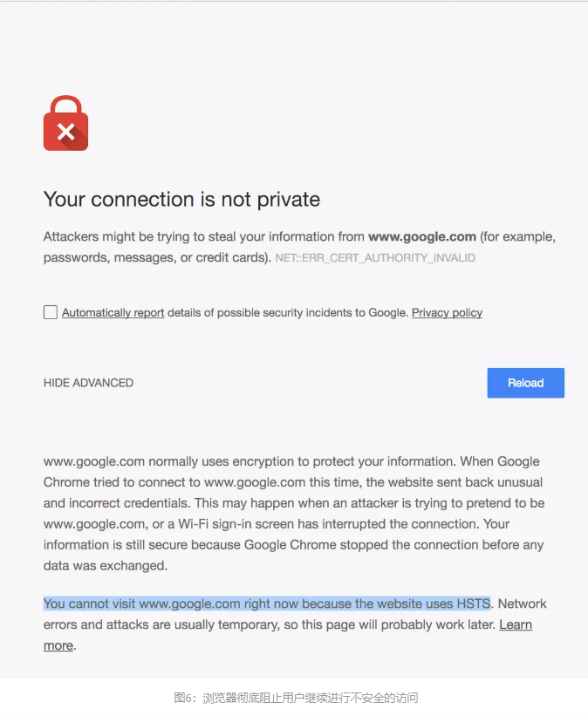Click the text details of possible security incidents
Viewport: 588px width, 716px height.
coord(286,312)
